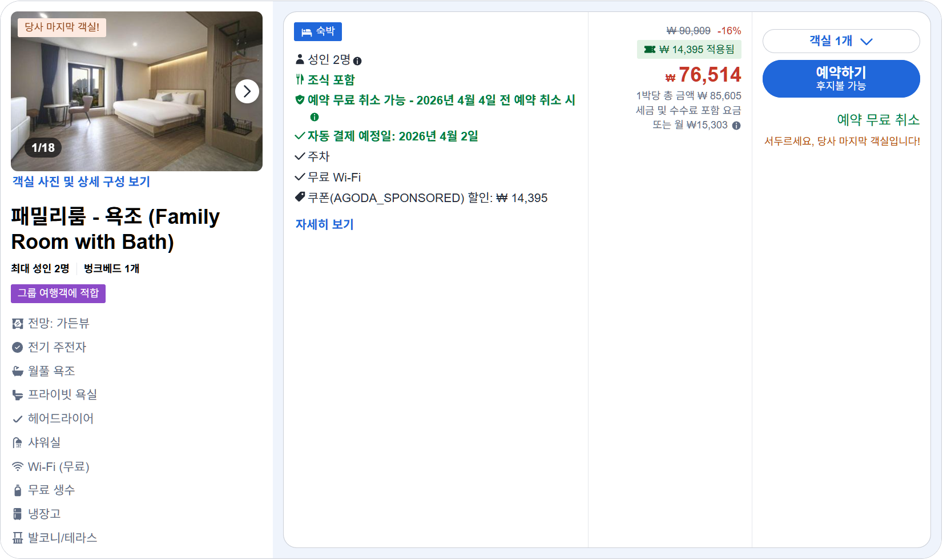Click the balcony/terrace amenity icon
Image resolution: width=943 pixels, height=560 pixels.
(x=17, y=538)
